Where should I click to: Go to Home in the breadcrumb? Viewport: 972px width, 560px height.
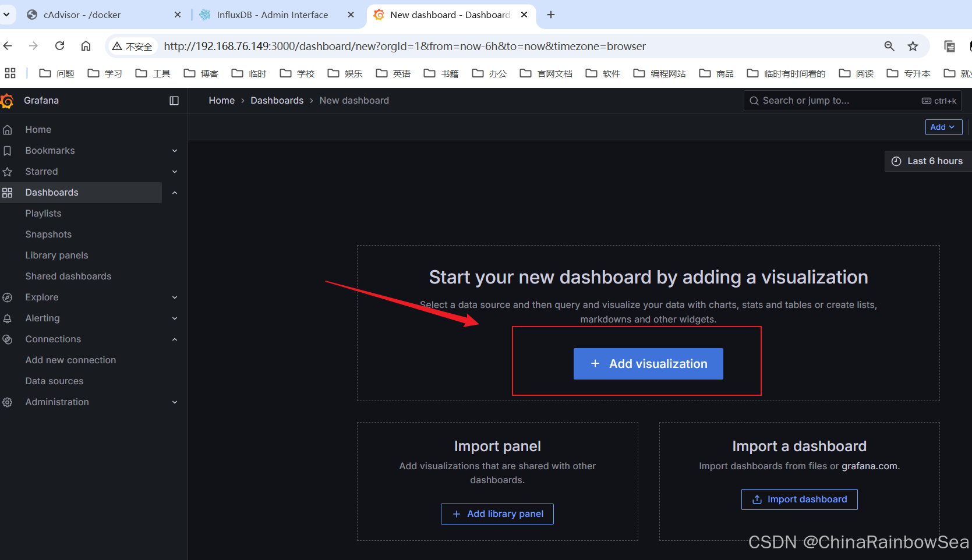pos(221,101)
